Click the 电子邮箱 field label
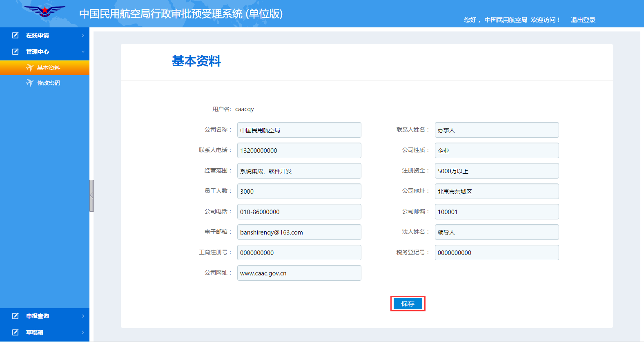Image resolution: width=644 pixels, height=342 pixels. tap(218, 232)
